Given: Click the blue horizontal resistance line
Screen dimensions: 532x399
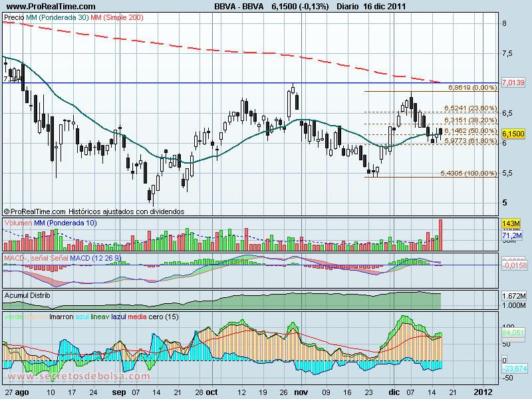Looking at the screenshot, I should coord(251,82).
